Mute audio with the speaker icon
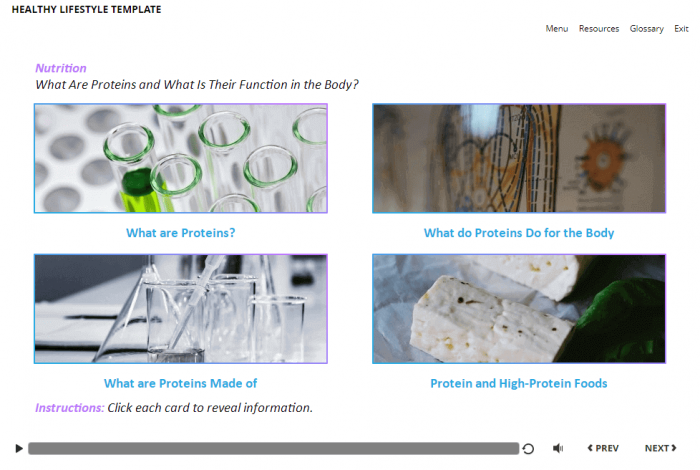The height and width of the screenshot is (470, 700). 558,448
